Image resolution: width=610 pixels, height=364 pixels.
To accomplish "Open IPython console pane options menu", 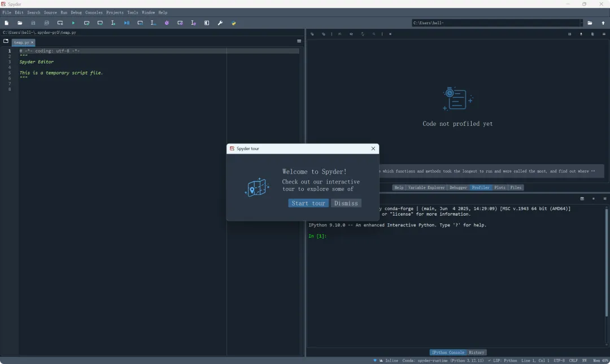I will (604, 199).
